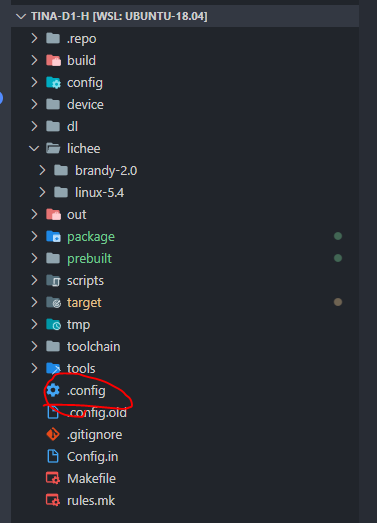
Task: Click the Config.in file icon
Action: pos(53,456)
